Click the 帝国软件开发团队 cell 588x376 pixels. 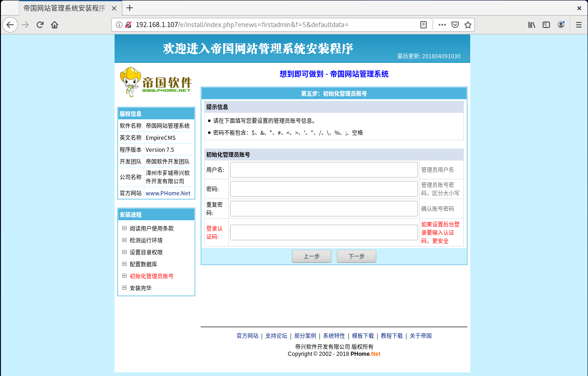(169, 161)
